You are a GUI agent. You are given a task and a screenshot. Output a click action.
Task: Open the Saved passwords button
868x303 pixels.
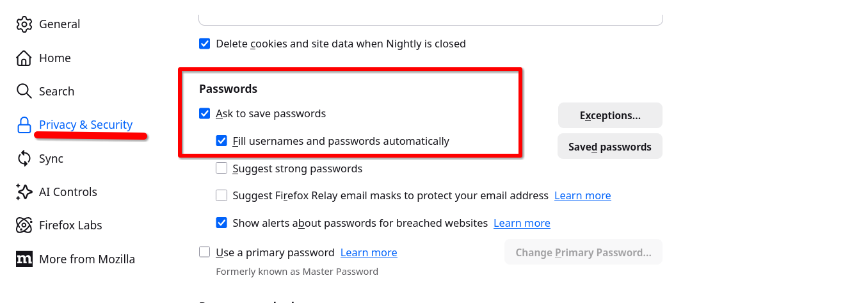[610, 147]
